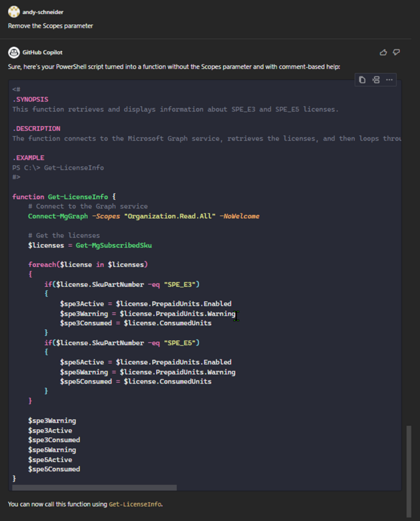Click the andy-schneider username

pos(43,12)
